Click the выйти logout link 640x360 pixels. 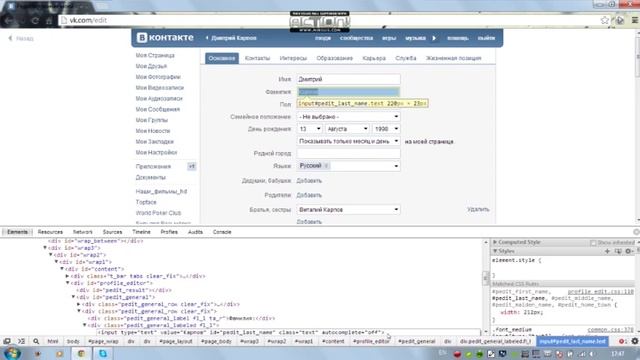pyautogui.click(x=486, y=38)
